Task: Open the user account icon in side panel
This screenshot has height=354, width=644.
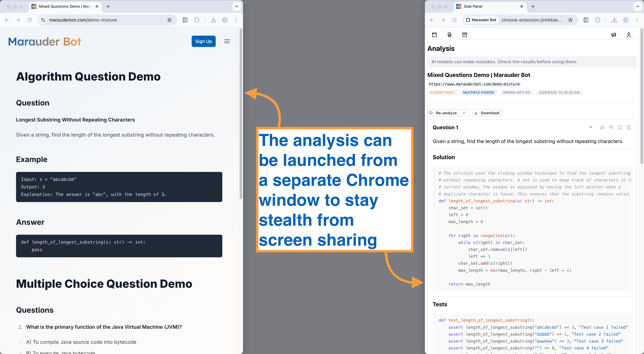Action: pyautogui.click(x=629, y=35)
